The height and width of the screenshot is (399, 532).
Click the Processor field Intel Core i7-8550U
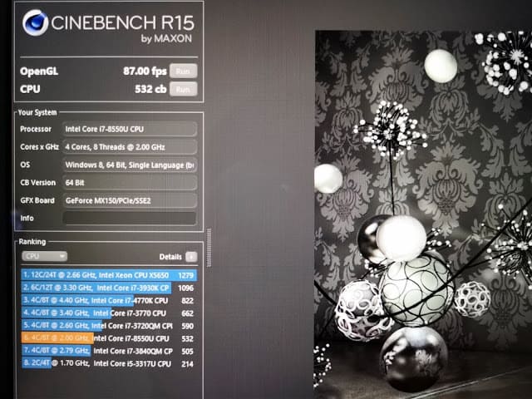click(130, 129)
